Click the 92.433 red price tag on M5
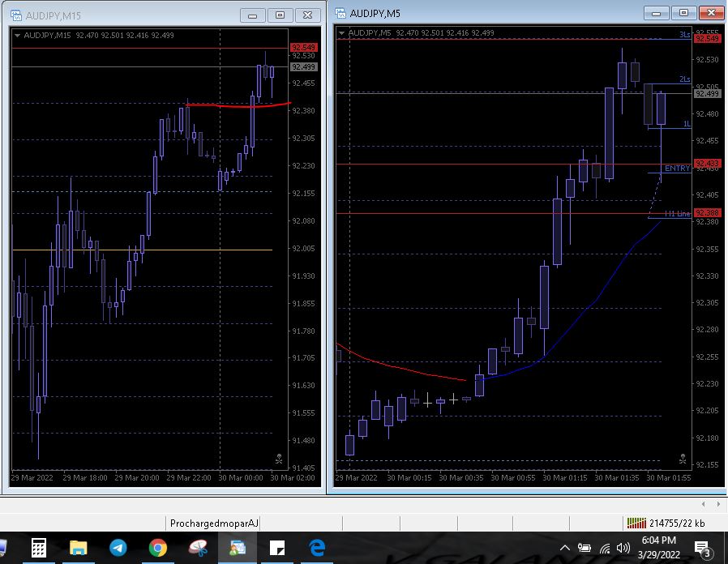 (707, 164)
